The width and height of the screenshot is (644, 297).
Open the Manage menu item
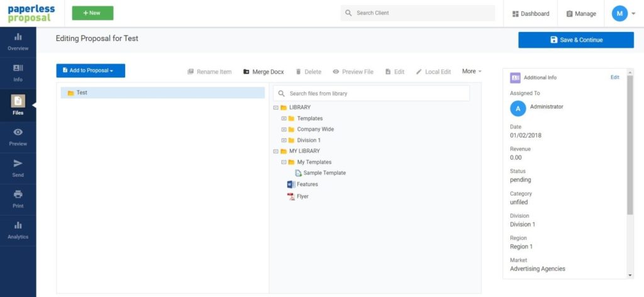[x=580, y=14]
